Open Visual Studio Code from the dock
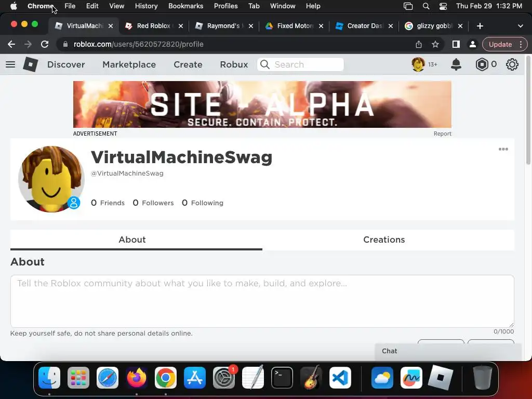 coord(340,378)
